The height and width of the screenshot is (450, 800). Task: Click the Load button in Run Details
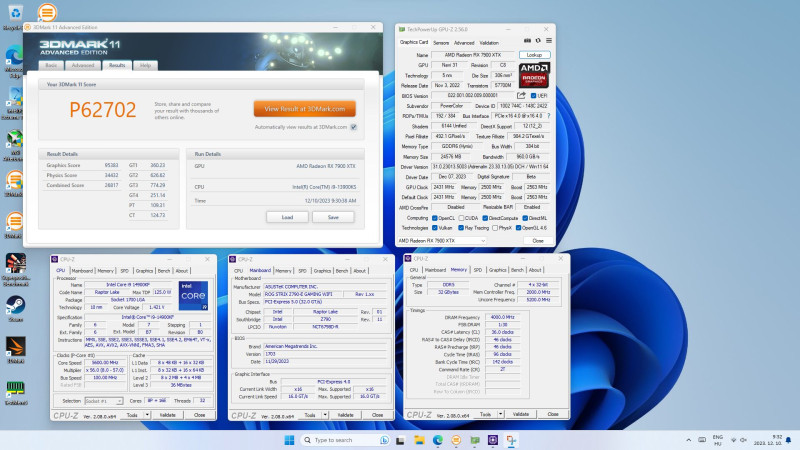click(x=287, y=217)
